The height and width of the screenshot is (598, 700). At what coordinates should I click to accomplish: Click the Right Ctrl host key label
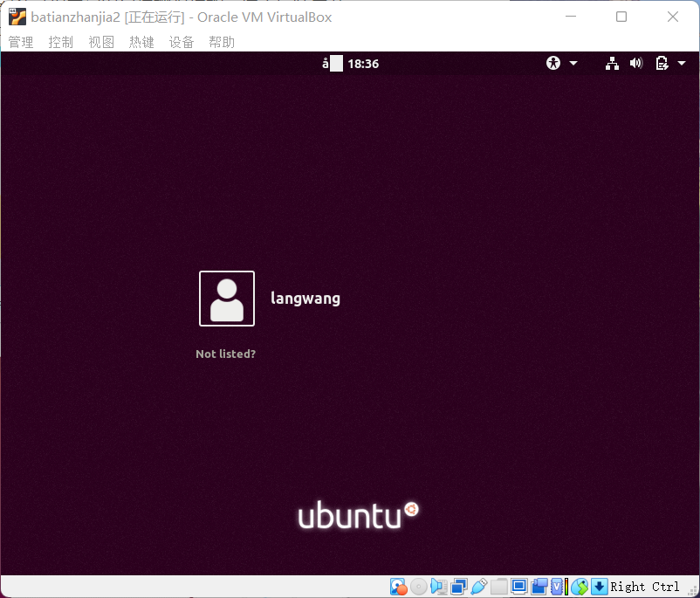(x=645, y=587)
